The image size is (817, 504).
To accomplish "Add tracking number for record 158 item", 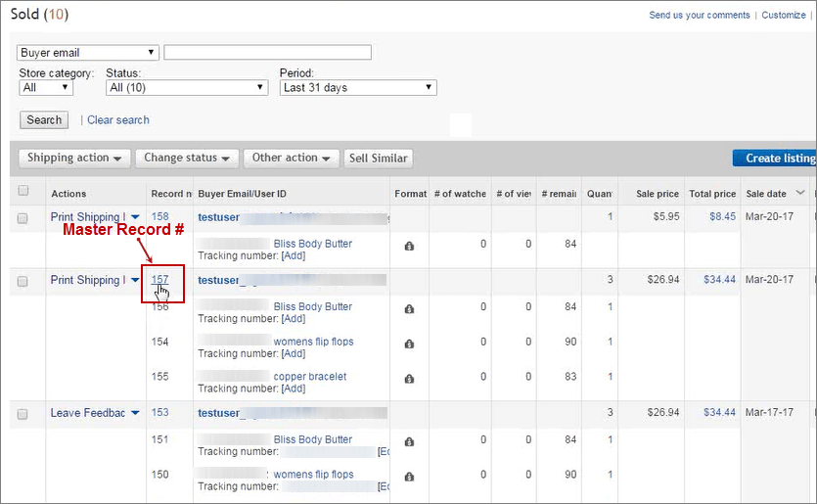I will [294, 255].
